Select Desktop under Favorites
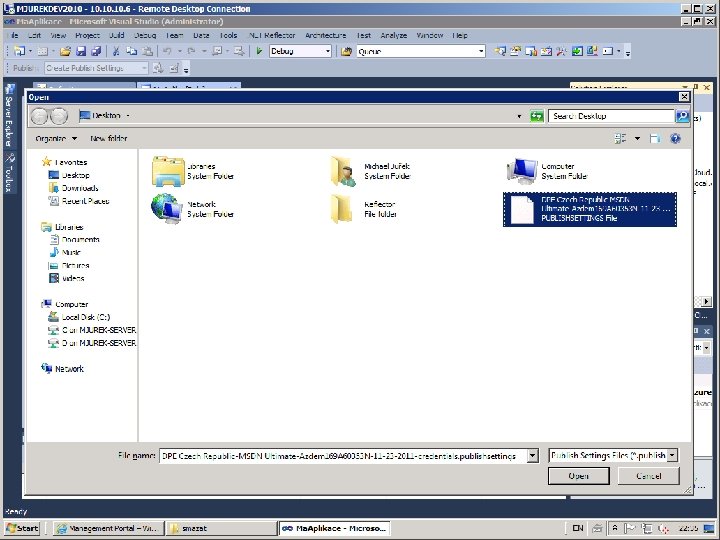The width and height of the screenshot is (720, 540). tap(69, 175)
